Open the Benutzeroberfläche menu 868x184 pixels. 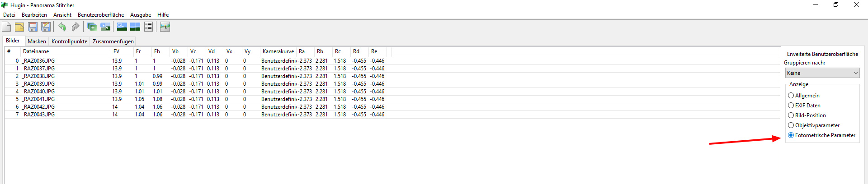tap(101, 15)
